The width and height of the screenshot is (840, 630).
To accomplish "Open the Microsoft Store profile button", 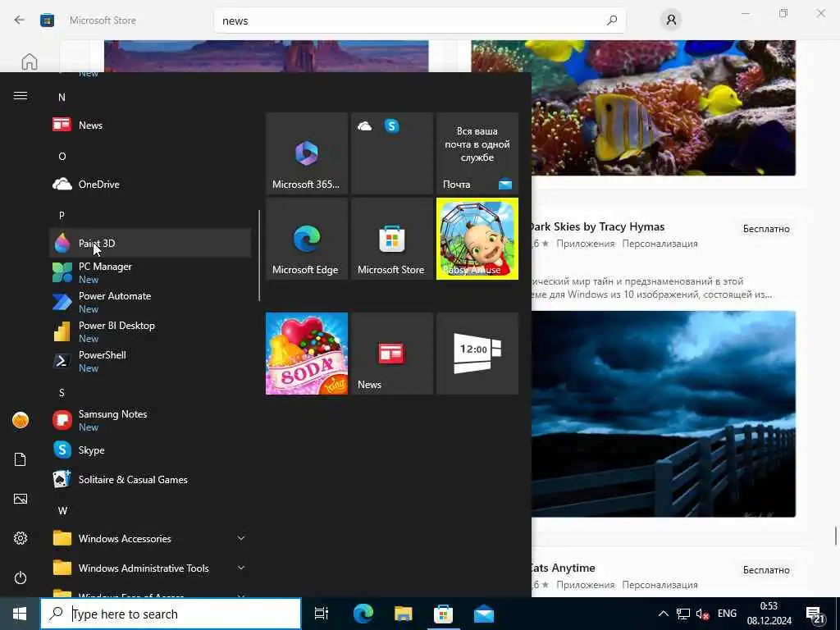I will tap(671, 21).
